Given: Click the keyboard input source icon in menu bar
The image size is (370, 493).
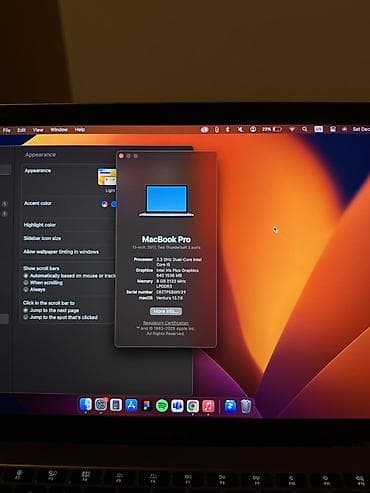Looking at the screenshot, I should tap(318, 129).
